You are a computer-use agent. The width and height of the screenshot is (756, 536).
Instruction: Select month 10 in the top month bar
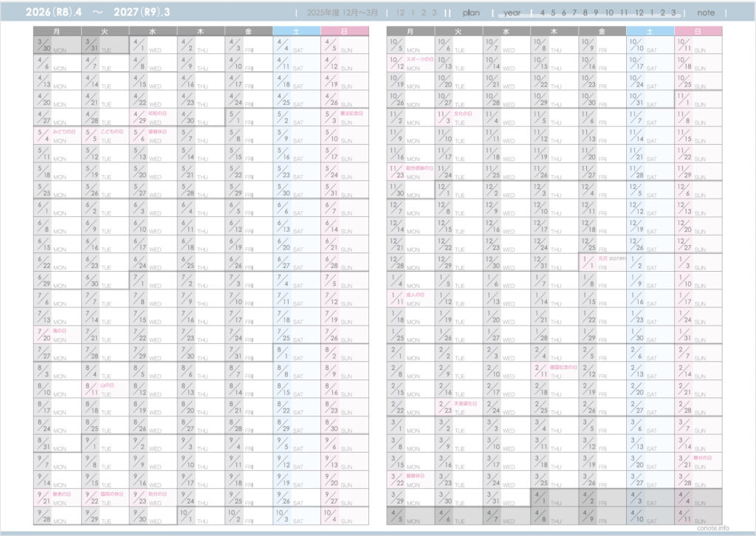pyautogui.click(x=609, y=13)
